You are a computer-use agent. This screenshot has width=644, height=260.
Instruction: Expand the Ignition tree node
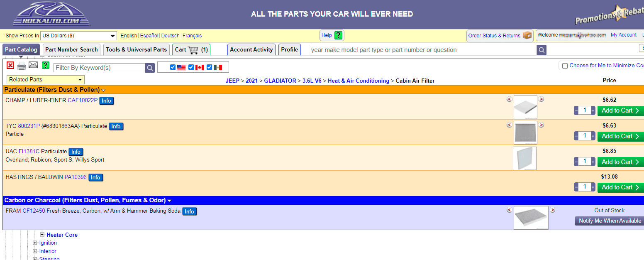click(35, 243)
